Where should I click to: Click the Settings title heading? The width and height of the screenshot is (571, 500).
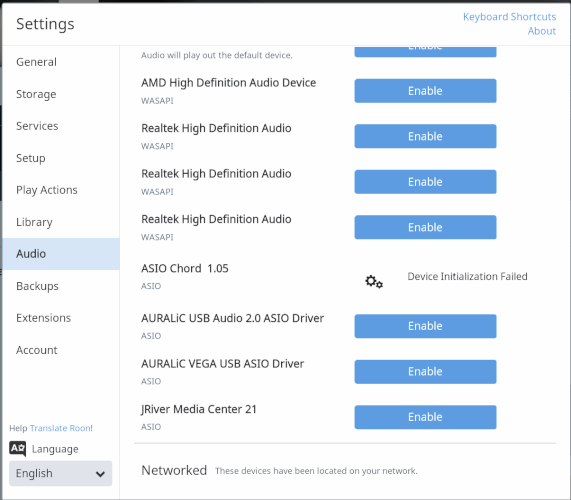pyautogui.click(x=45, y=24)
